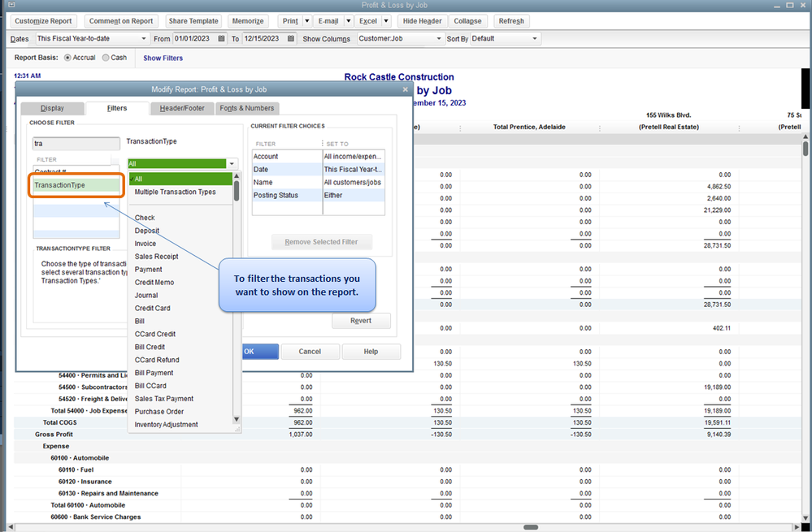812x532 pixels.
Task: Expand the Sort By dropdown
Action: 535,39
